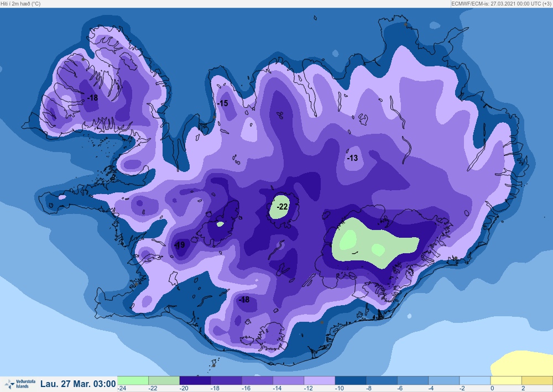Screen dimensions: 553x392
Task: Click the "-22" legend scale label
Action: pos(153,389)
